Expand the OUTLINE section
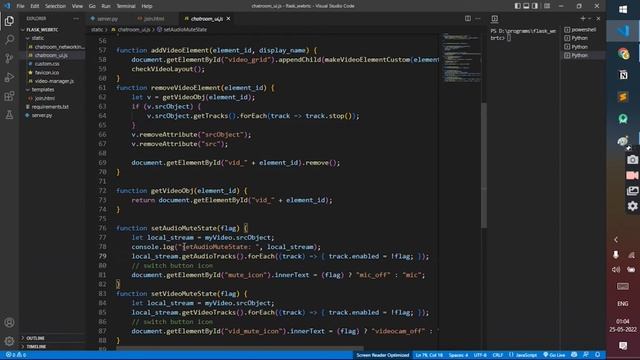 [36, 338]
